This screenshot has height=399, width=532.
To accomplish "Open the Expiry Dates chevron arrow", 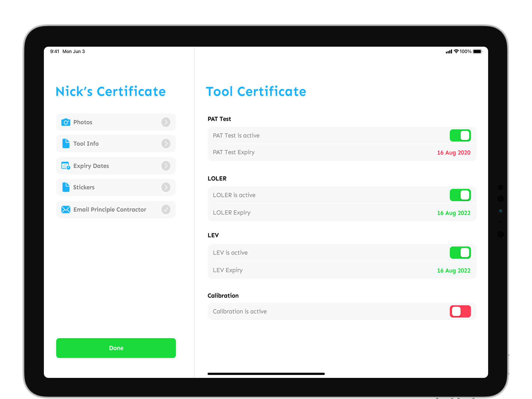I will coord(166,166).
